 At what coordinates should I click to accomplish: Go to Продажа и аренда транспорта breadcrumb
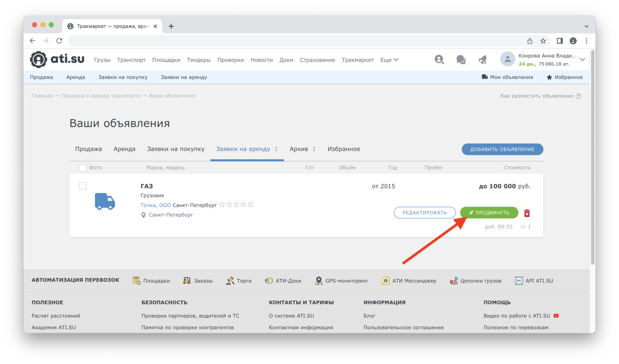pos(101,95)
